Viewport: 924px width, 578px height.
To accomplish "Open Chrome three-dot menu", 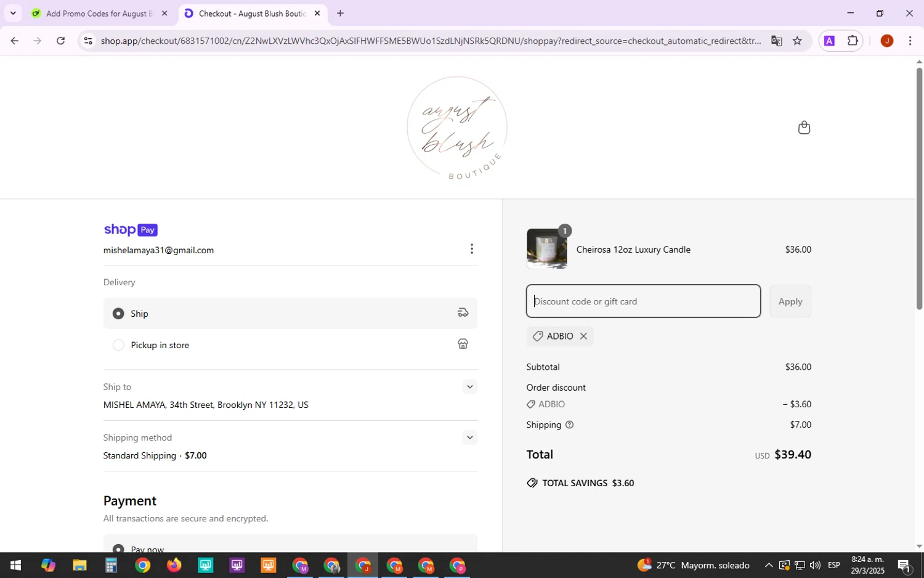I will tap(910, 41).
